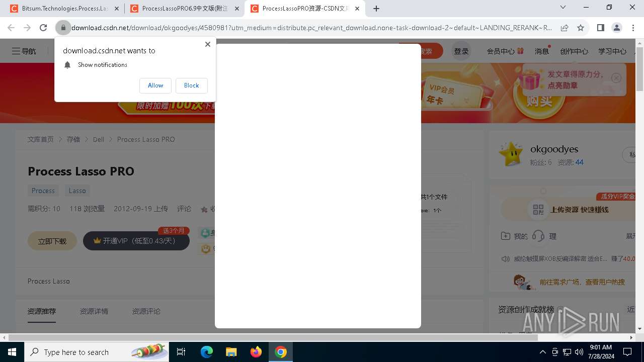Open the site lock info icon
Viewport: 644px width, 362px height.
63,28
